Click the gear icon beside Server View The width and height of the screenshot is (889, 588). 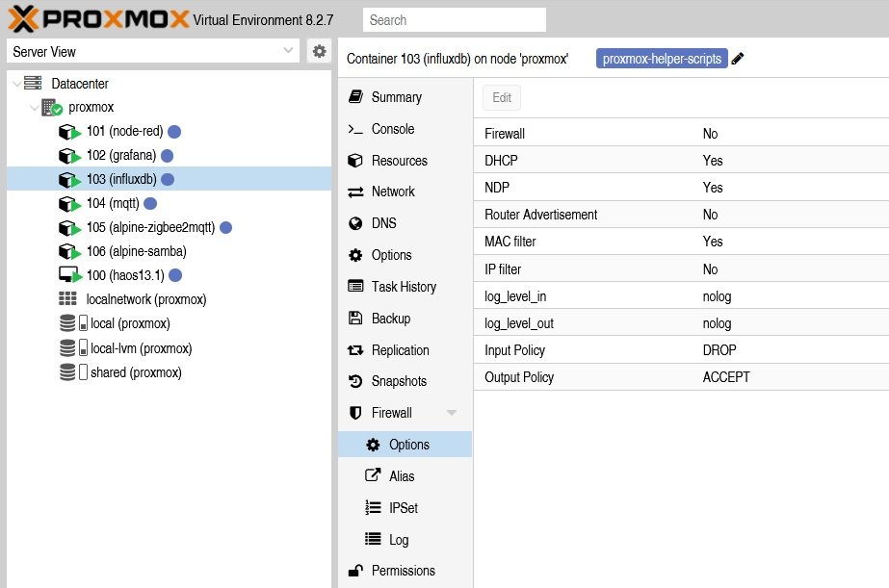(319, 52)
